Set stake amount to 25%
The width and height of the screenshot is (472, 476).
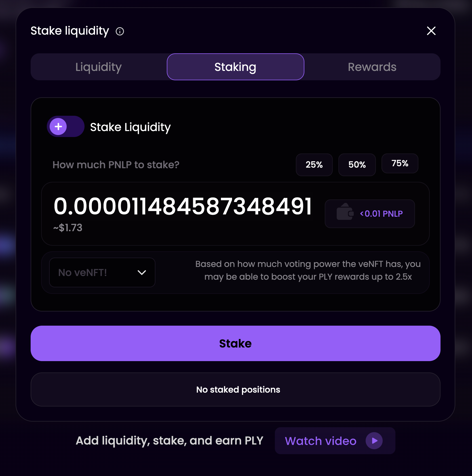click(314, 165)
